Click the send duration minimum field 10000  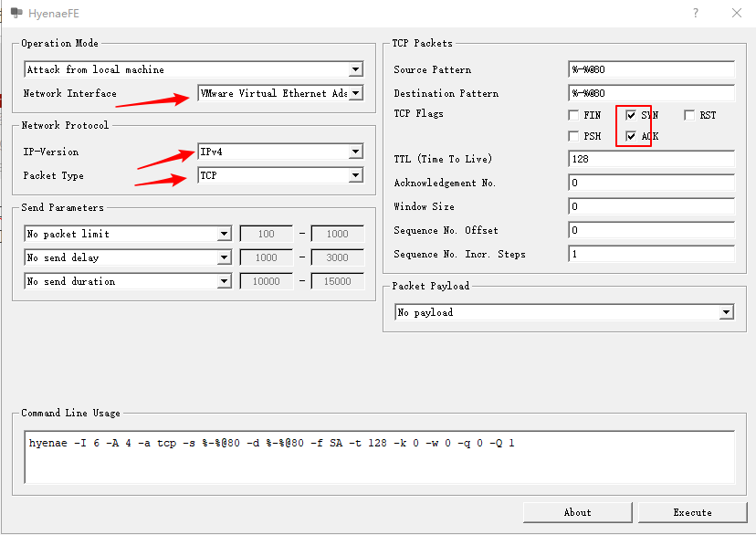click(x=266, y=281)
